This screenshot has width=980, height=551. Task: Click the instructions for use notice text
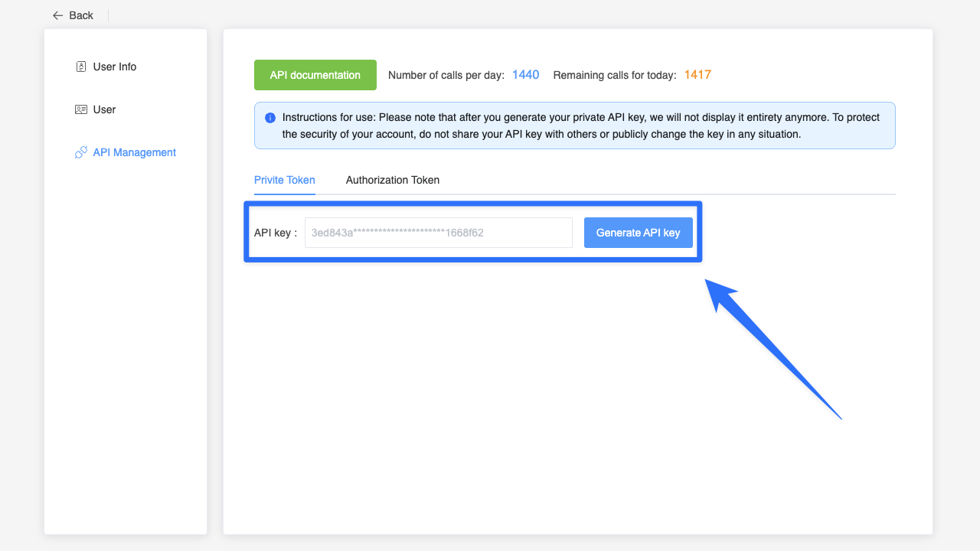[x=580, y=126]
